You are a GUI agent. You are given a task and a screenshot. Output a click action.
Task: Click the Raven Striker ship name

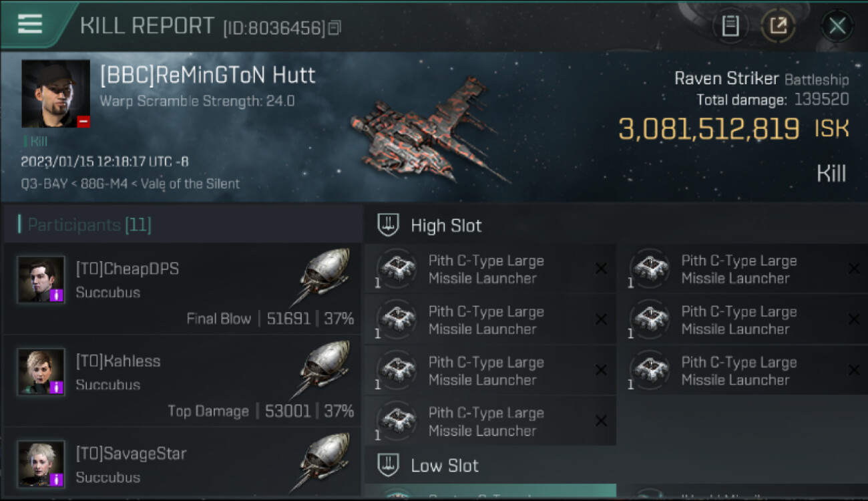(726, 79)
